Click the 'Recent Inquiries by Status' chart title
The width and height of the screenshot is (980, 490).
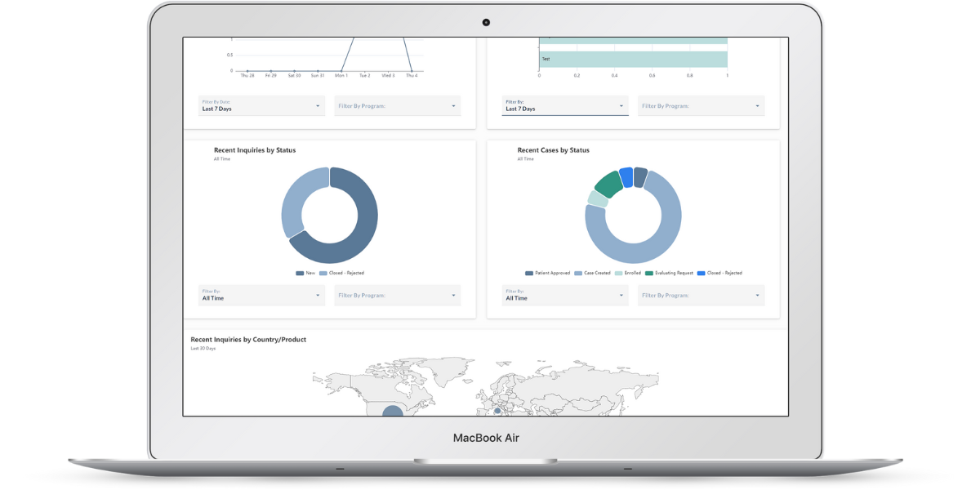(x=254, y=149)
